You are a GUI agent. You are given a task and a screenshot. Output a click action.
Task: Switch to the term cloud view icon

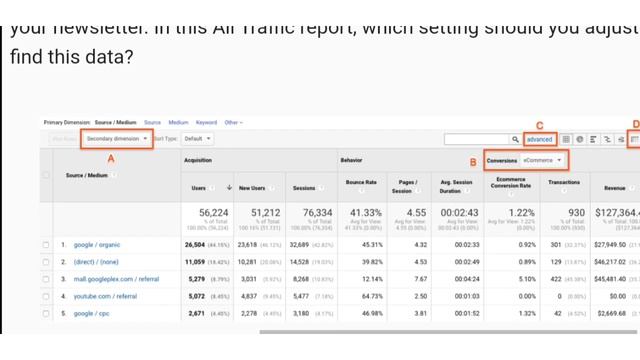pyautogui.click(x=621, y=139)
